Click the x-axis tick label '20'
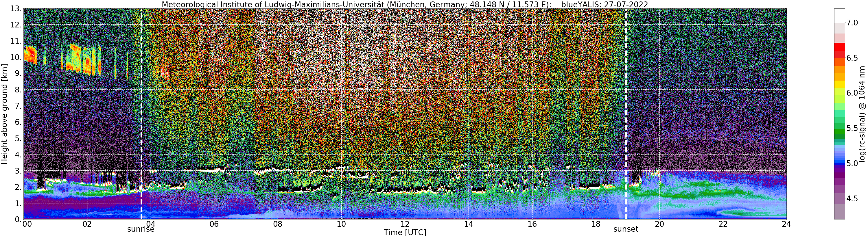The image size is (868, 238). [x=659, y=224]
